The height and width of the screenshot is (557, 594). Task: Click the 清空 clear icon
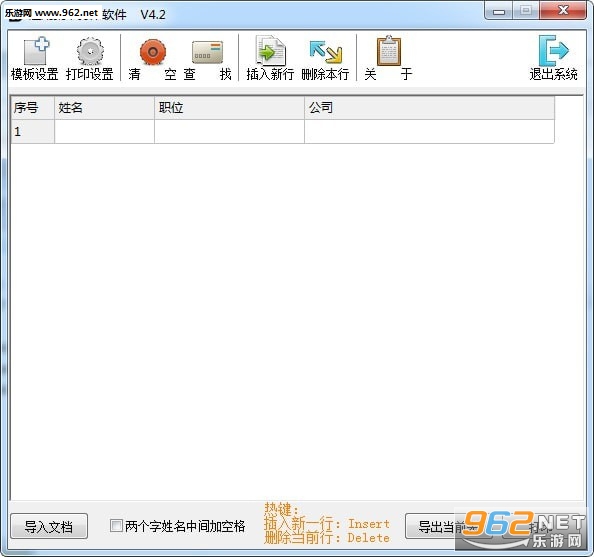(x=153, y=58)
